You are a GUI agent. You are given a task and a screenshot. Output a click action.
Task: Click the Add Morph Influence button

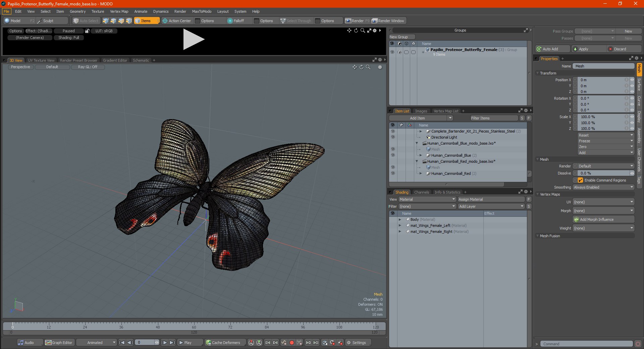click(x=603, y=219)
